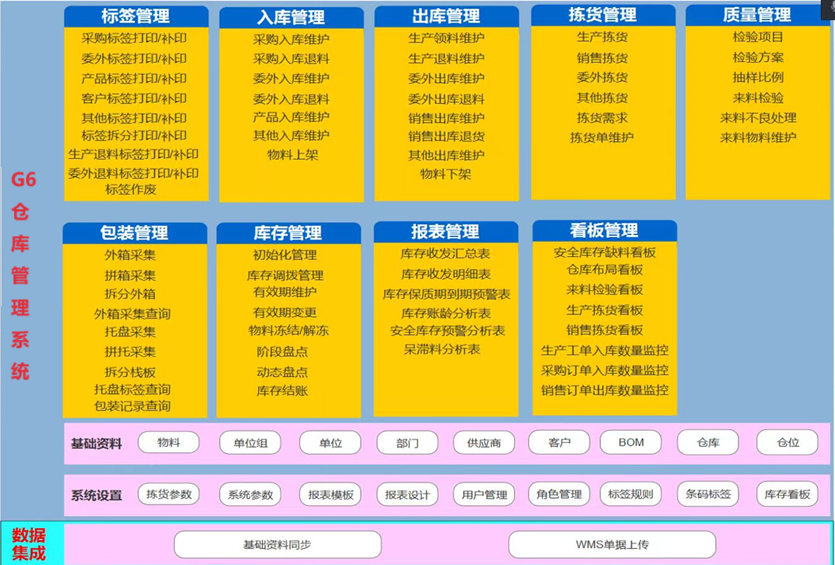
Task: Click the 条码标签 button
Action: tap(708, 494)
